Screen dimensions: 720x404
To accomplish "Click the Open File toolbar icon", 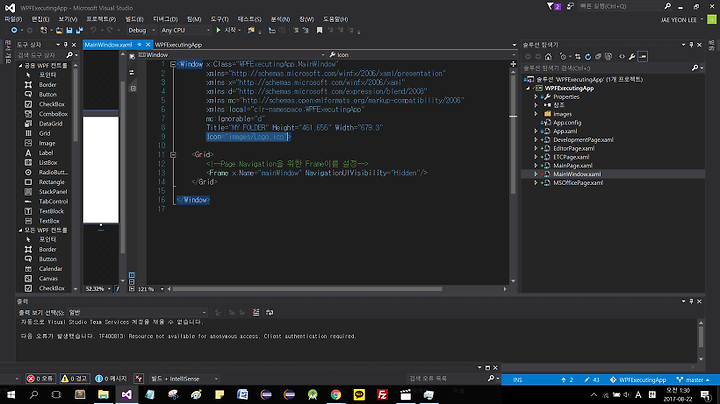I will [59, 30].
